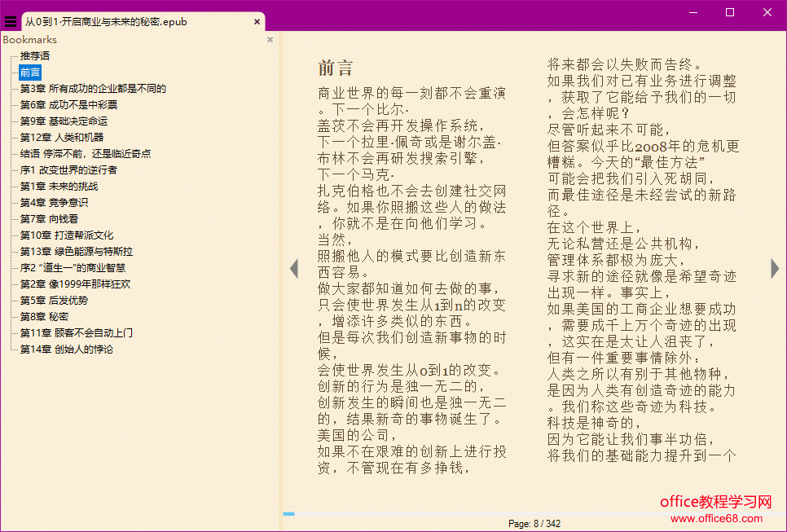Select the 前言 bookmark

click(x=30, y=72)
